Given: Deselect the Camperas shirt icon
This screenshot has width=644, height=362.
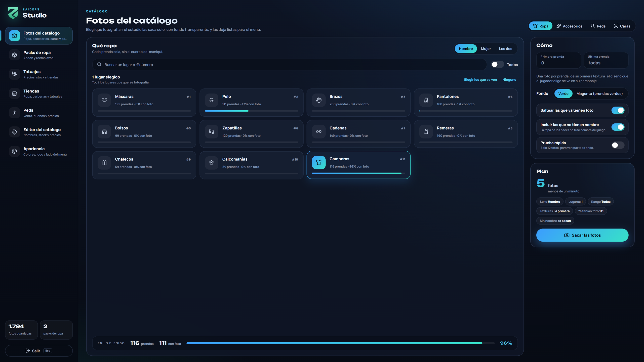Looking at the screenshot, I should click(319, 162).
